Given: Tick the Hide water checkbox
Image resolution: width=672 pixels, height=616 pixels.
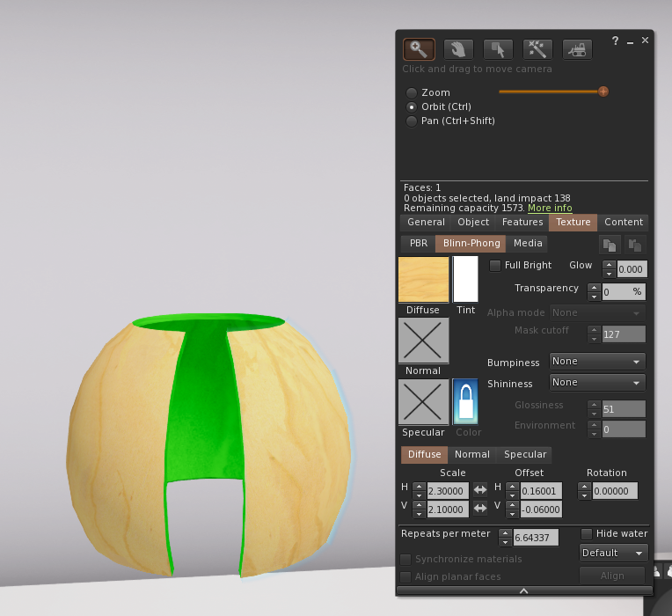Looking at the screenshot, I should [587, 533].
